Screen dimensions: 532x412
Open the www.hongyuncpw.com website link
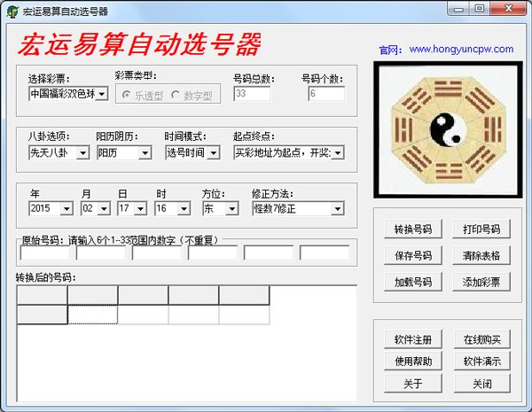click(x=461, y=49)
